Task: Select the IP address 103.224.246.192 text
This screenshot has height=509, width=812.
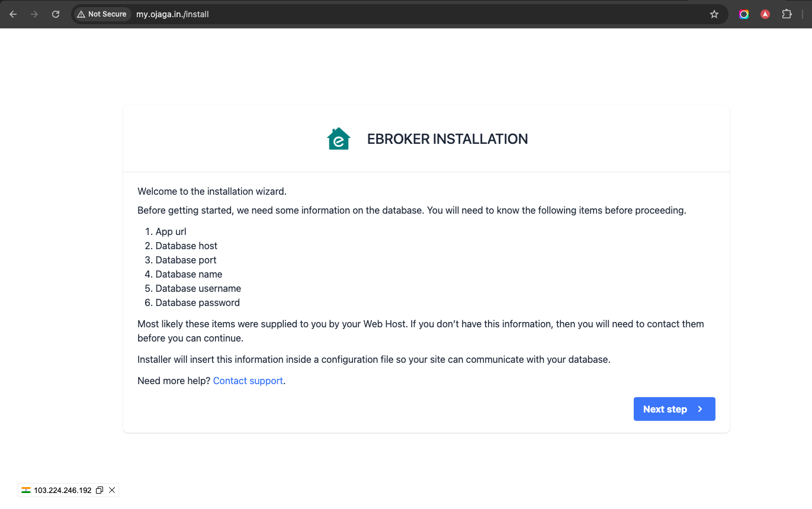Action: coord(63,490)
